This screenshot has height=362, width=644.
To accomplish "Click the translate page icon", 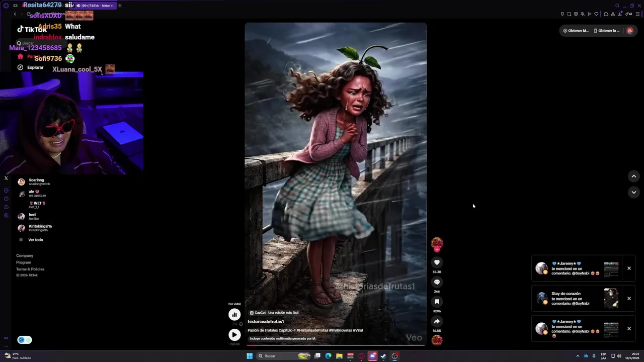I will click(583, 14).
